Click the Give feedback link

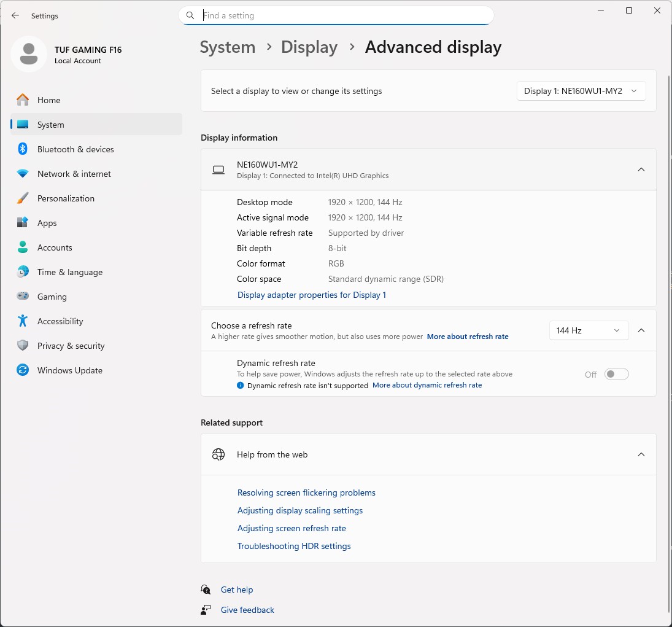[247, 609]
